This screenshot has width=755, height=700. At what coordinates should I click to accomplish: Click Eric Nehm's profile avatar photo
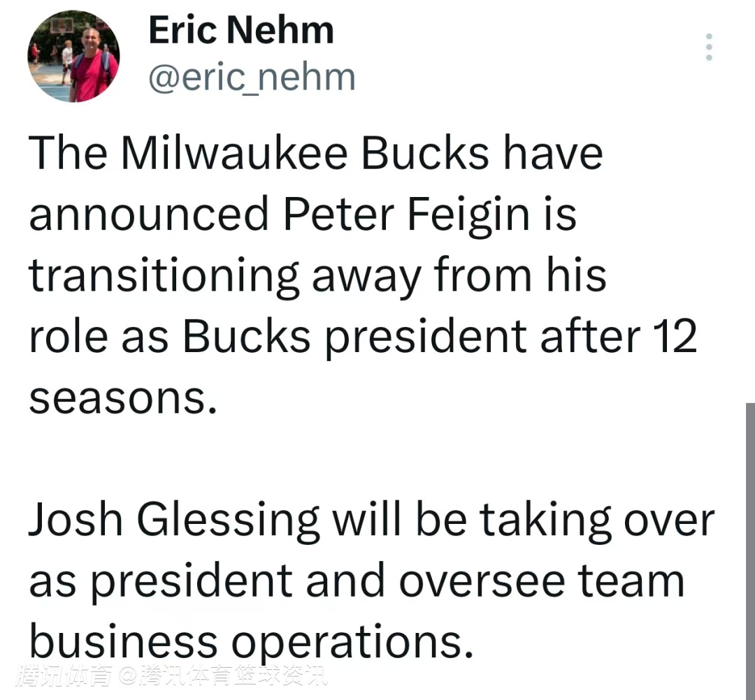point(73,57)
